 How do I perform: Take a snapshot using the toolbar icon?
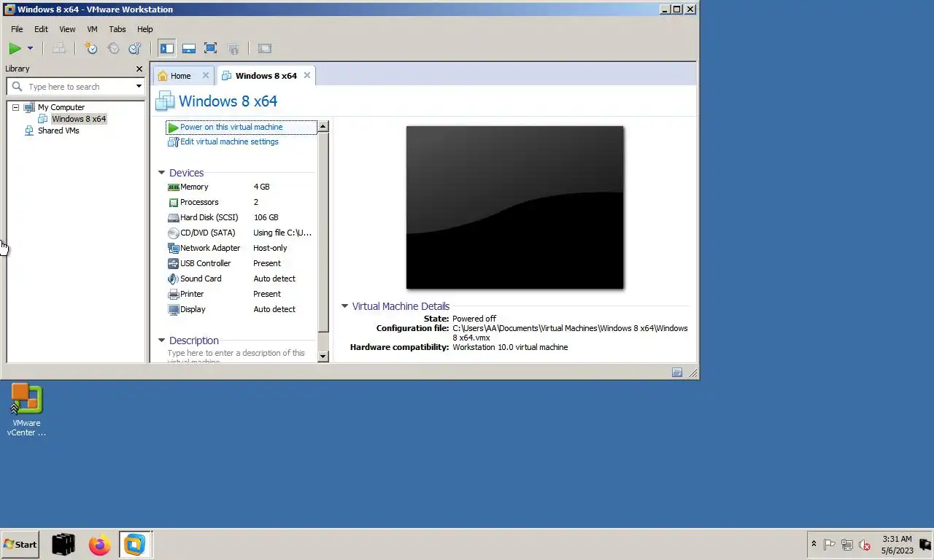(x=91, y=48)
